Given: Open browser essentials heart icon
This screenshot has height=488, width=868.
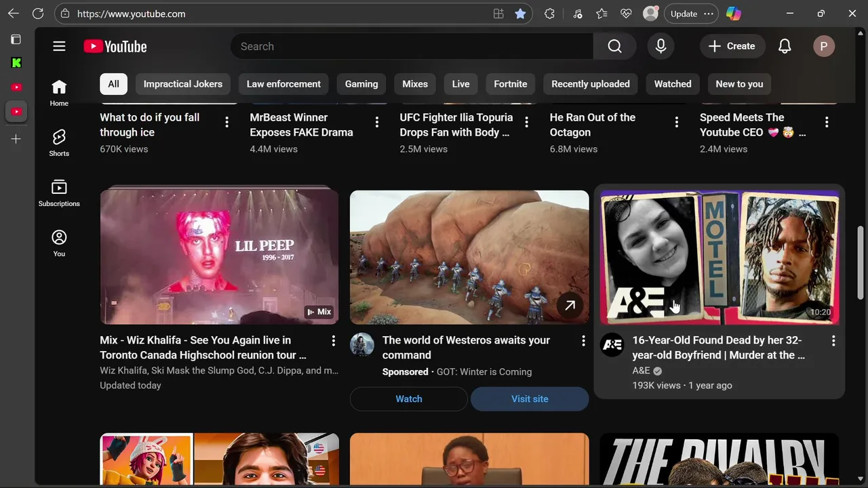Looking at the screenshot, I should 626,14.
